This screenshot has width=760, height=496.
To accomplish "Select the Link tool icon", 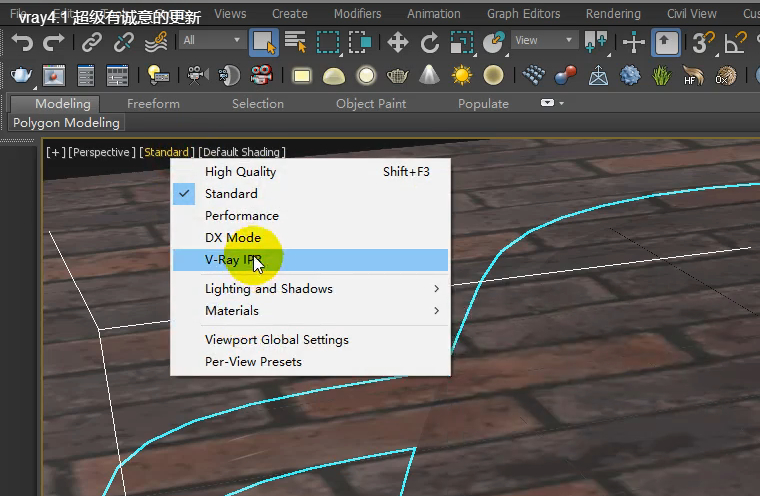I will point(92,42).
